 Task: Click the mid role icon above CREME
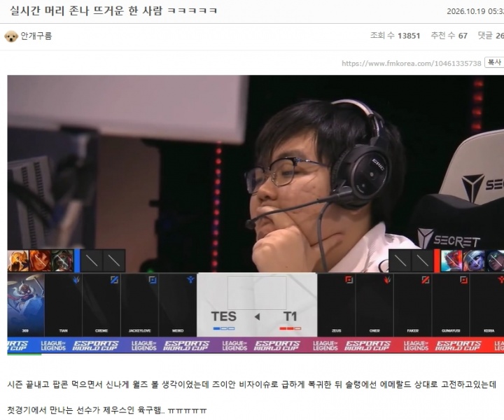point(114,280)
